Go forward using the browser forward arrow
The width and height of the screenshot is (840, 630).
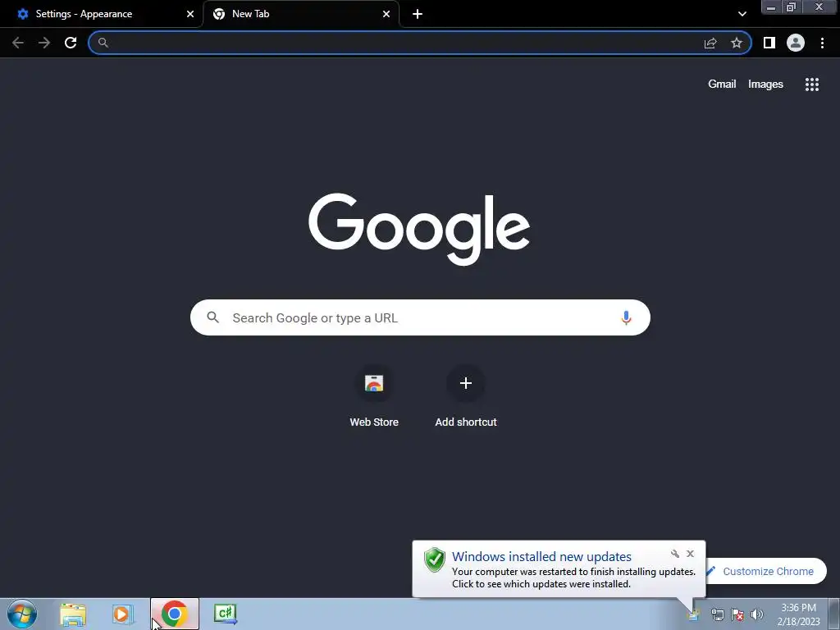point(44,43)
